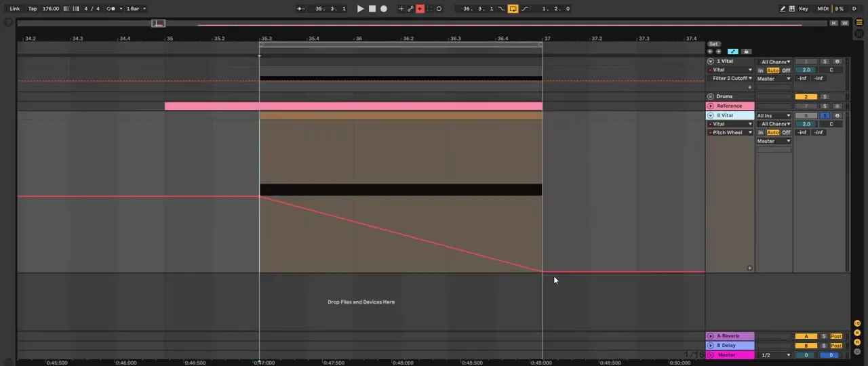Enable MIDI Map Mode
This screenshot has width=868, height=366.
tap(823, 9)
